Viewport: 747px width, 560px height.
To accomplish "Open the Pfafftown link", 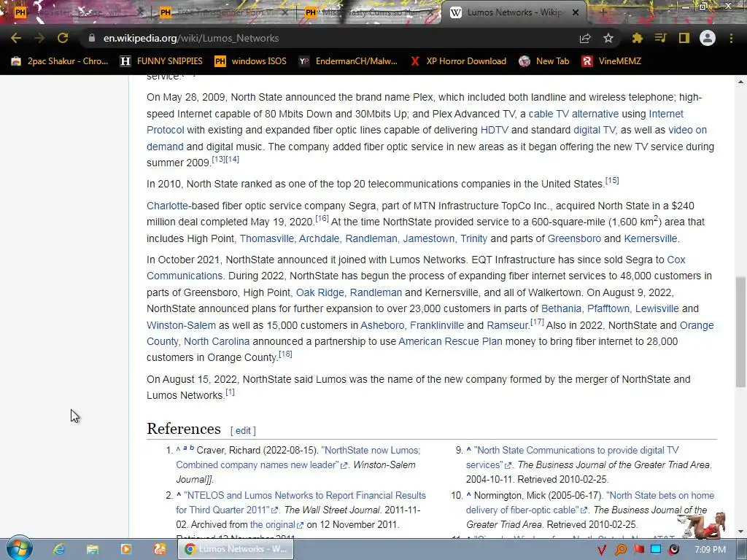I will [608, 308].
